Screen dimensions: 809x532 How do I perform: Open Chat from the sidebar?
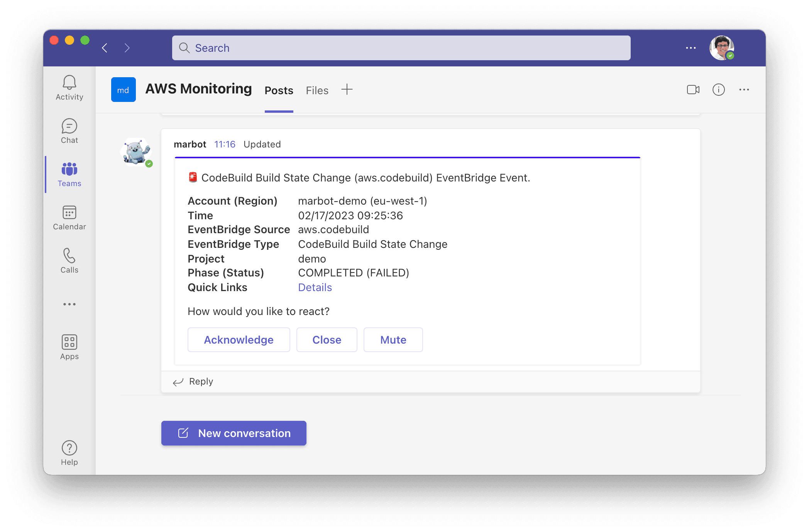tap(69, 131)
